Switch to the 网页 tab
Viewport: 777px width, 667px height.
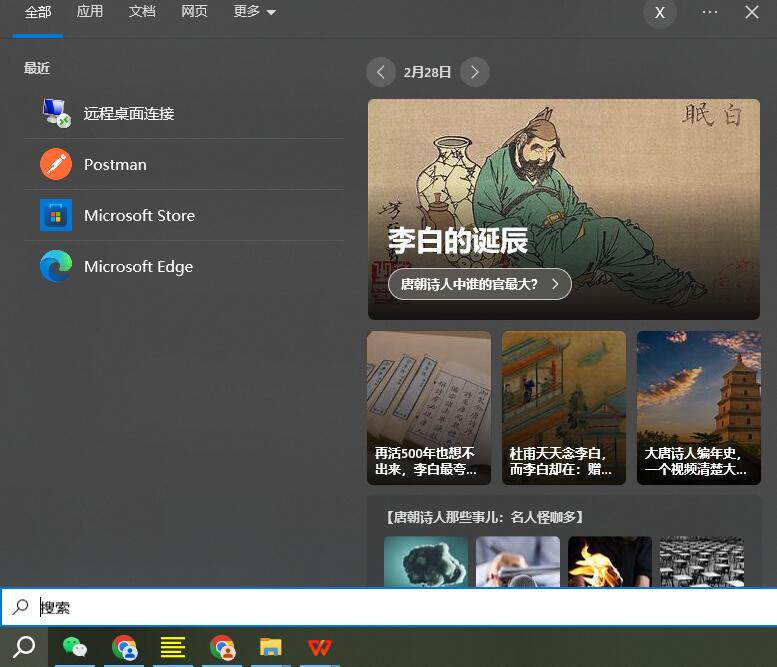(194, 11)
